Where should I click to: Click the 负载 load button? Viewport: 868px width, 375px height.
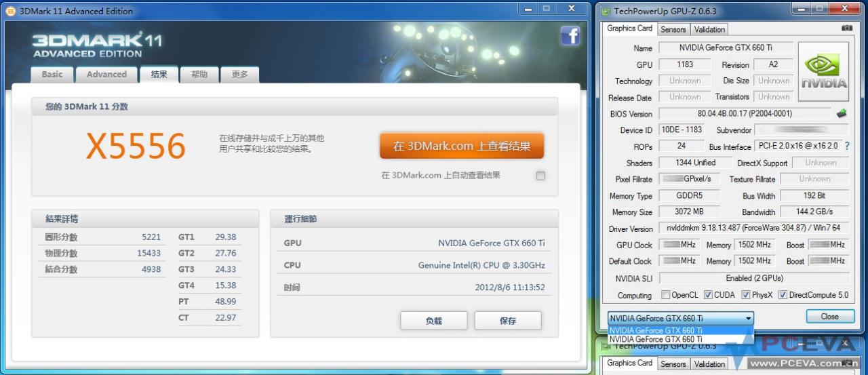[x=434, y=321]
